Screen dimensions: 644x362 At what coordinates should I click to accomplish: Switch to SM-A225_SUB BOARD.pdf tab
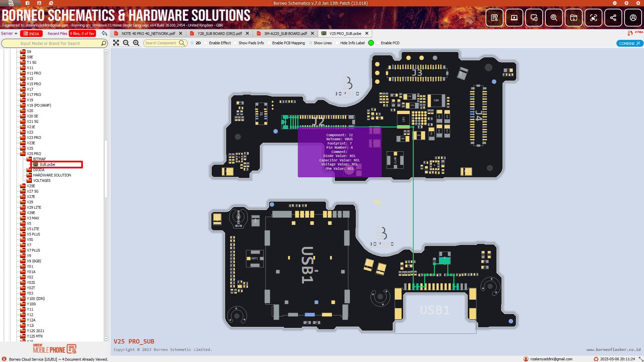[x=286, y=34]
